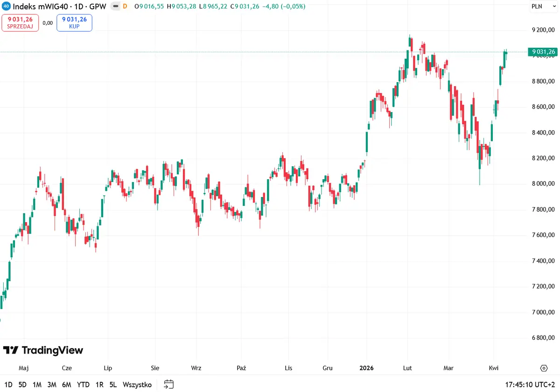Image resolution: width=560 pixels, height=392 pixels.
Task: Select the Wszystko full range
Action: (137, 385)
